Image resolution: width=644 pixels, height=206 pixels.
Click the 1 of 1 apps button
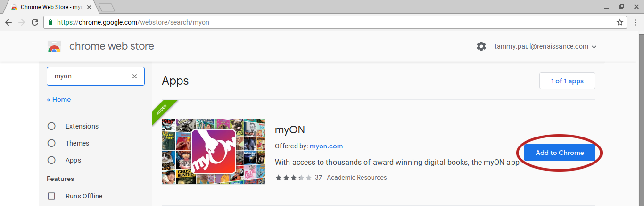click(567, 81)
